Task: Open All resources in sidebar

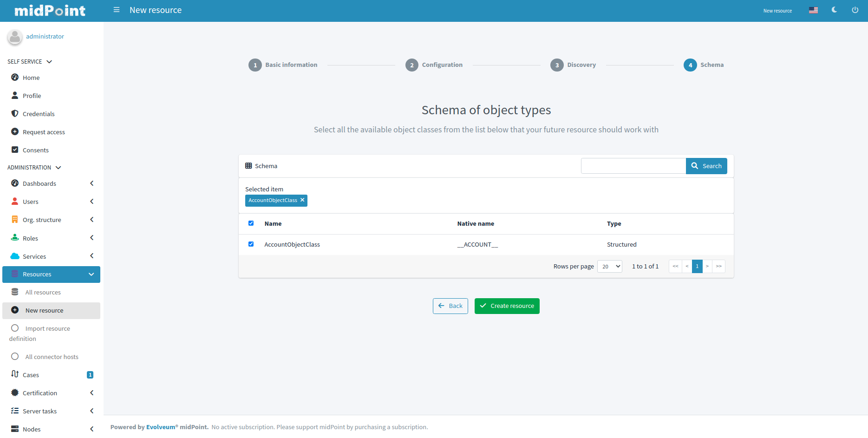Action: point(43,293)
